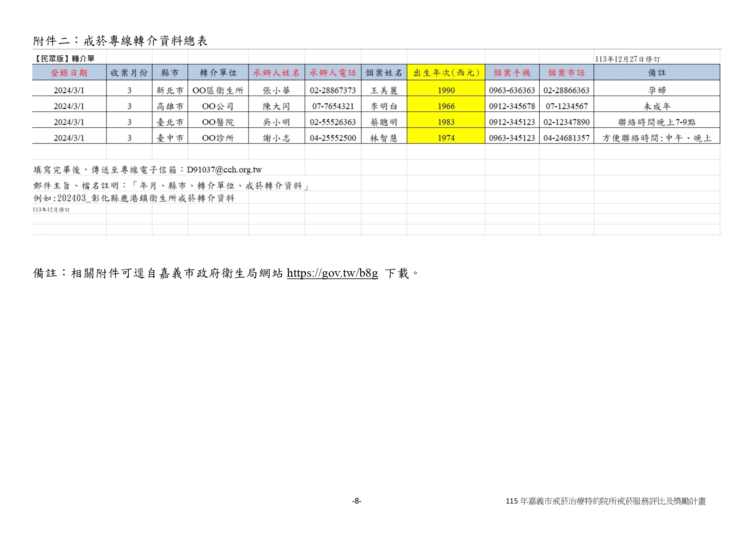The image size is (756, 535).
Task: Select the 收案月份 column header
Action: [x=129, y=73]
